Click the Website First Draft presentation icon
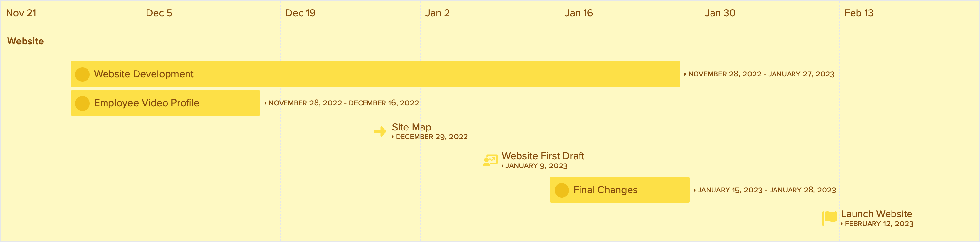The height and width of the screenshot is (242, 980). pyautogui.click(x=490, y=161)
